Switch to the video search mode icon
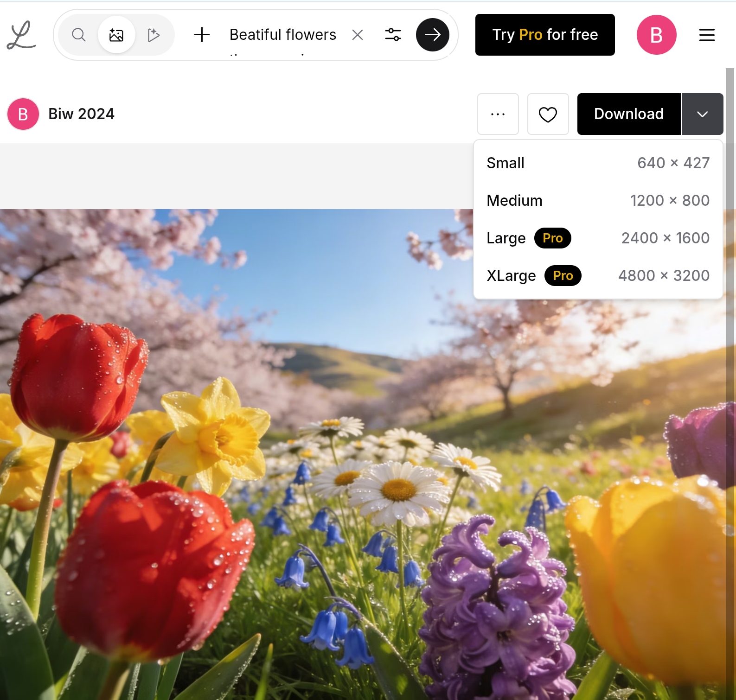This screenshot has height=700, width=736. [x=154, y=35]
